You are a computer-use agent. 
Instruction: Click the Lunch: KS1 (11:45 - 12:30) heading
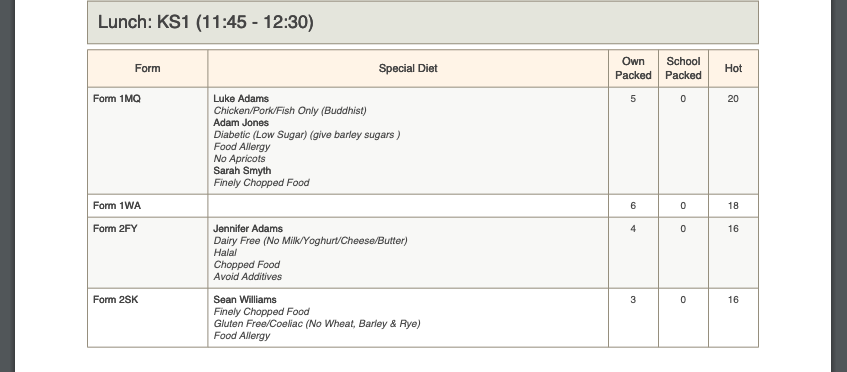click(x=205, y=22)
